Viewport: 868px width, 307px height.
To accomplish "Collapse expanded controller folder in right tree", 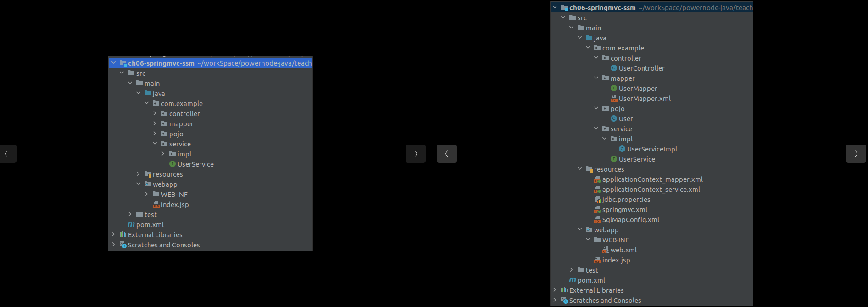I will tap(596, 58).
